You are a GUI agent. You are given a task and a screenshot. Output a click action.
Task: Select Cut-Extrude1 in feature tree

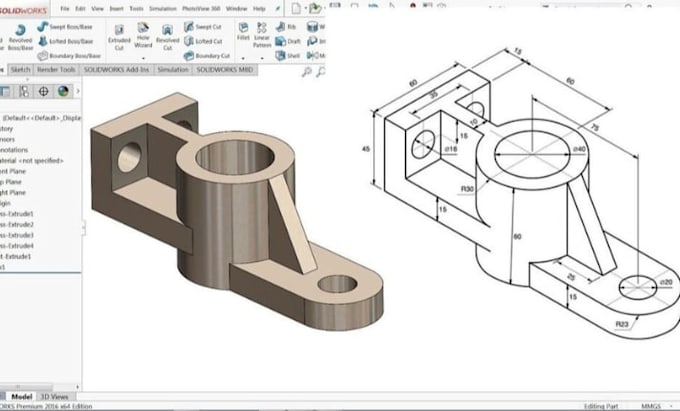(16, 256)
